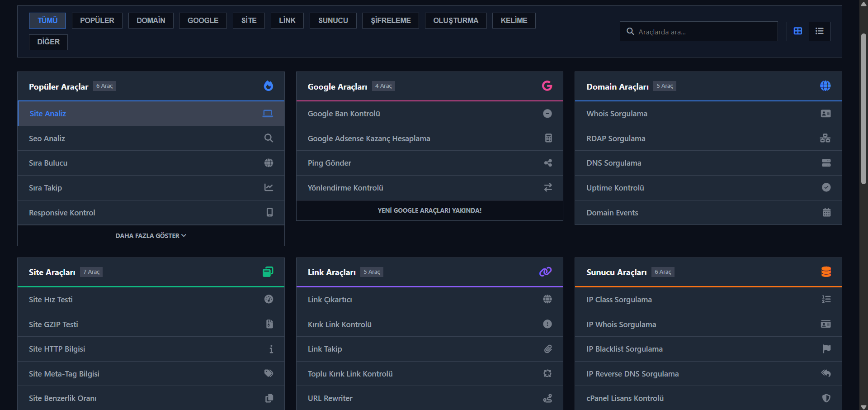Click the orange database icon in Sunucu Araçları header

click(x=826, y=272)
